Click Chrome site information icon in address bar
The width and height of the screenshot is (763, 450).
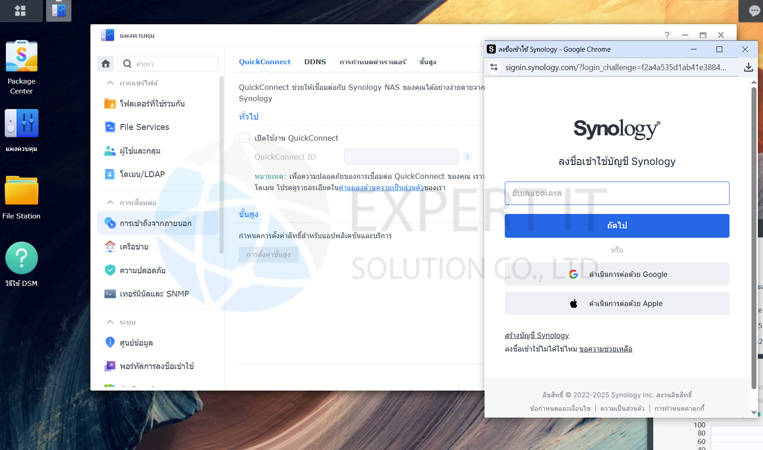click(x=494, y=67)
